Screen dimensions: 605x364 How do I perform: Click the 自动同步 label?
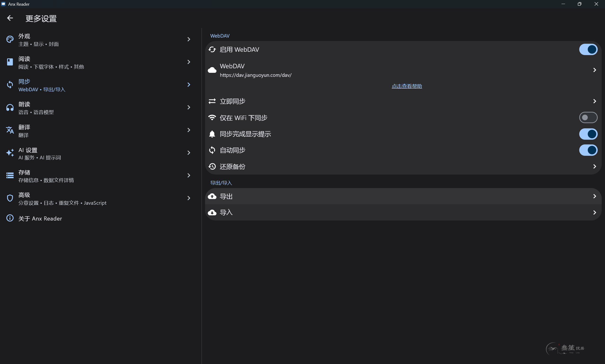coord(233,150)
